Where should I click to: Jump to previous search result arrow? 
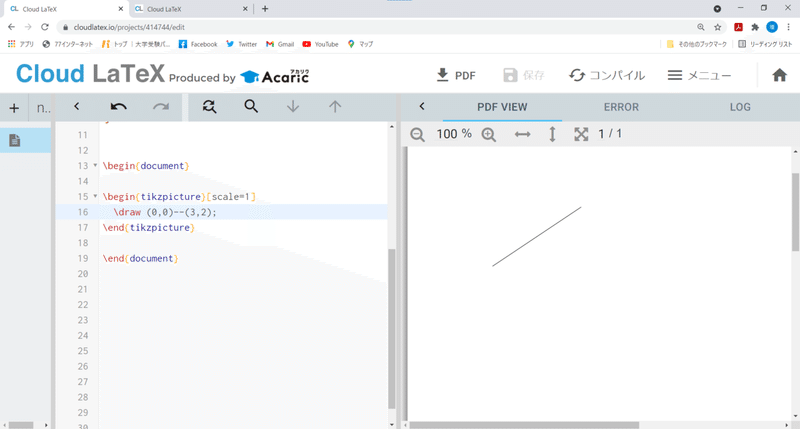pyautogui.click(x=335, y=106)
